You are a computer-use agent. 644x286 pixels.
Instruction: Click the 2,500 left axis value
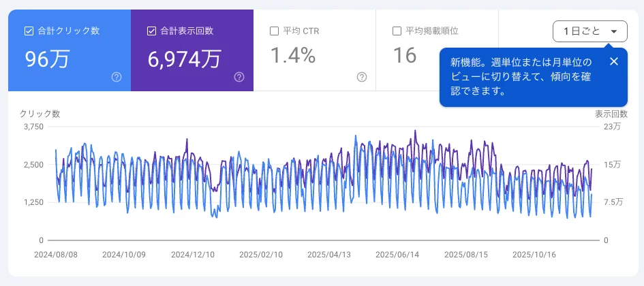[x=34, y=165]
